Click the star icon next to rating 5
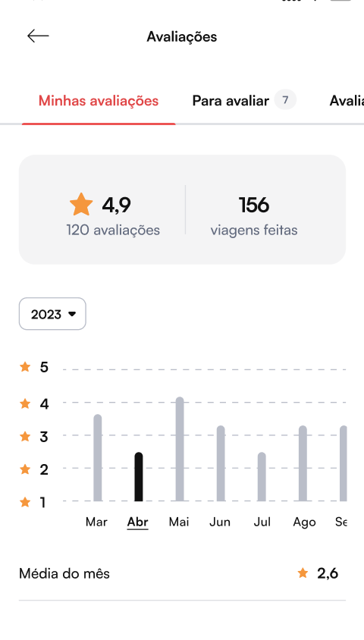 (25, 367)
